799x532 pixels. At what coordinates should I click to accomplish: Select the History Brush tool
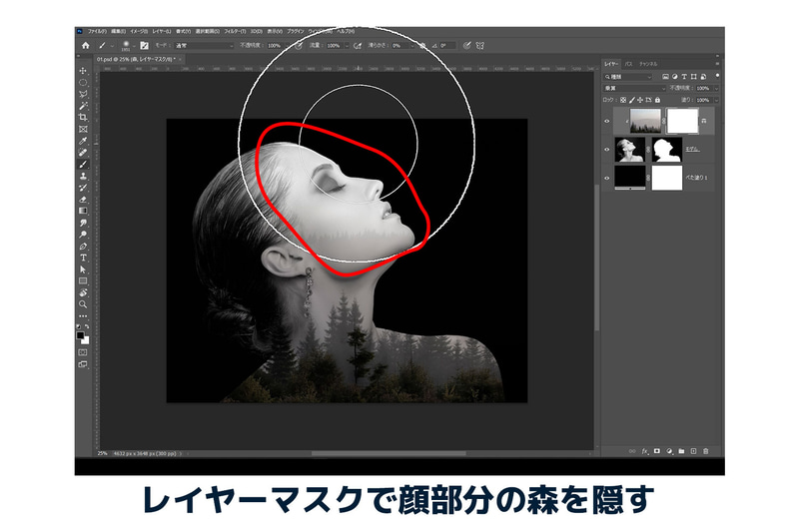tap(83, 188)
